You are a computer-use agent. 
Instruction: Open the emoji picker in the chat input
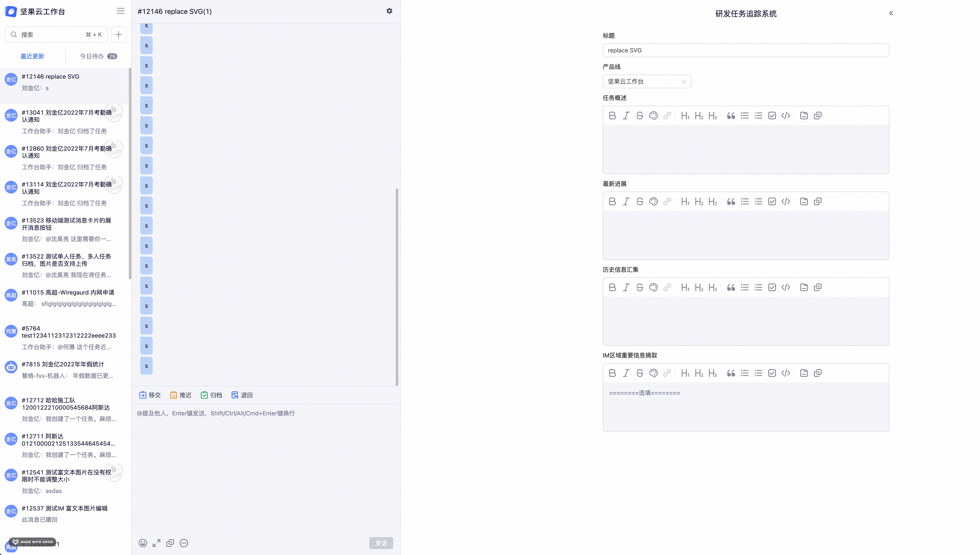point(143,543)
